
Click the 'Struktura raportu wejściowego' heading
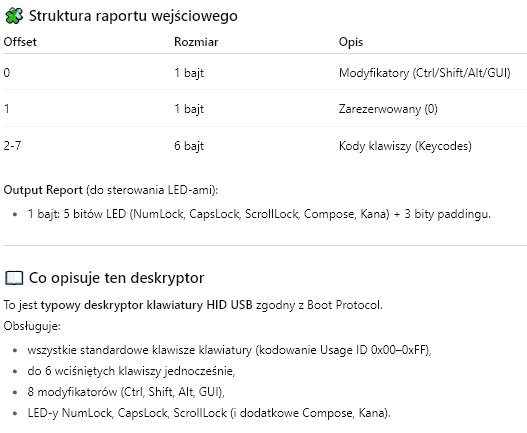coord(133,16)
